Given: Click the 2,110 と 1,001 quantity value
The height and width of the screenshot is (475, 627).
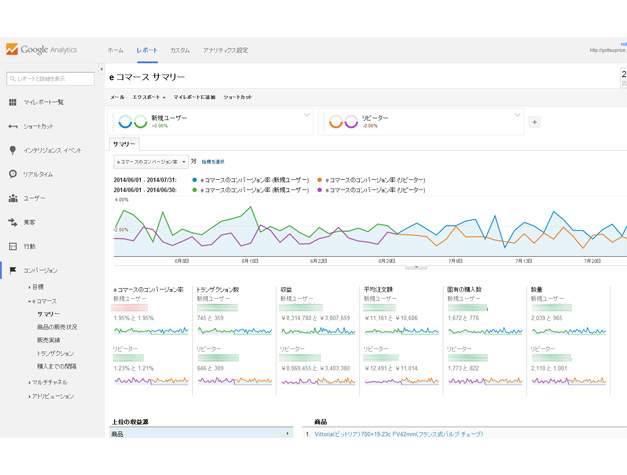Looking at the screenshot, I should tap(549, 368).
